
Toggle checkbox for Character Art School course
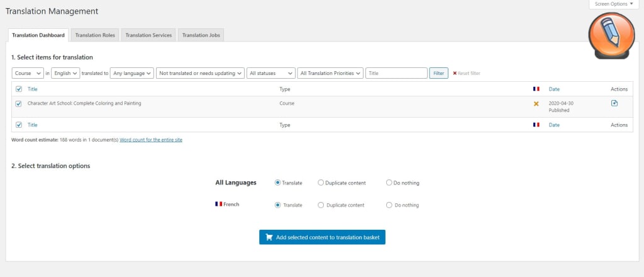point(18,104)
